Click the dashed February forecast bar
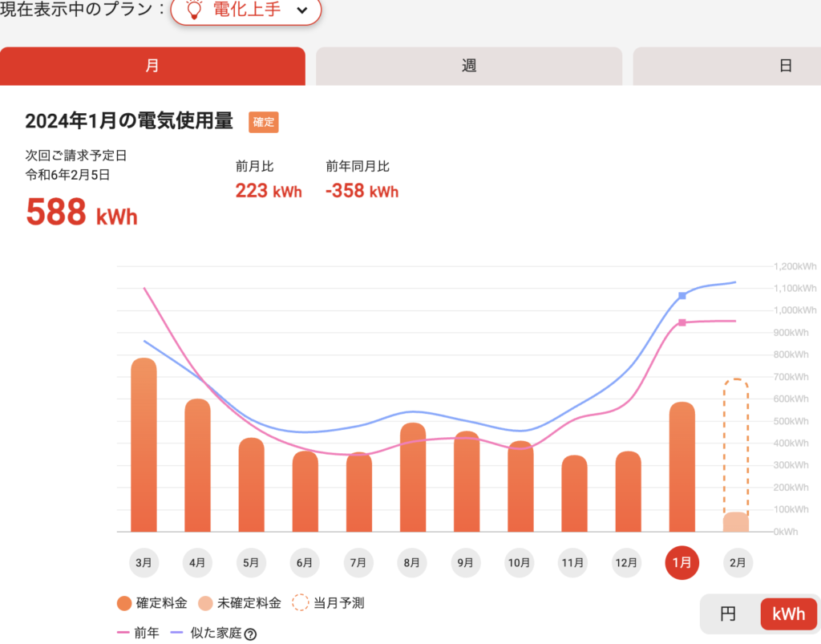The image size is (821, 644). coord(736,449)
